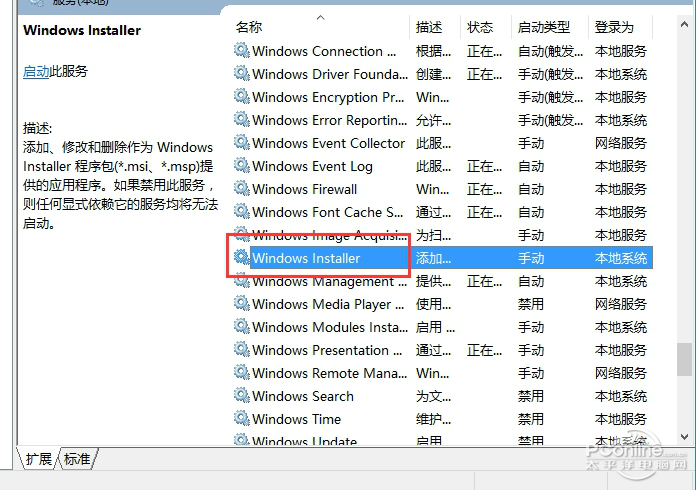Click 添加... description of Windows Installer

point(433,258)
